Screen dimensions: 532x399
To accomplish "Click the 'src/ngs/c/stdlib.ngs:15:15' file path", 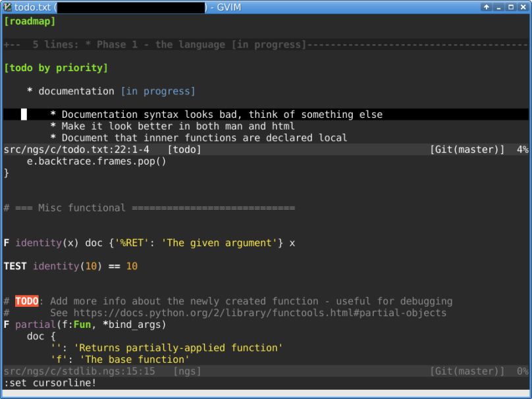I will click(x=72, y=371).
